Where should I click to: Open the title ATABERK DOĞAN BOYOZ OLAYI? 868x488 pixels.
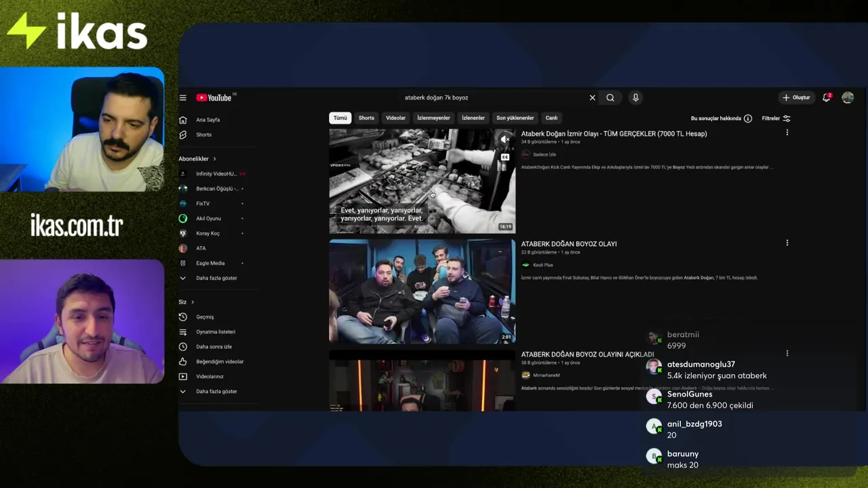(x=569, y=244)
